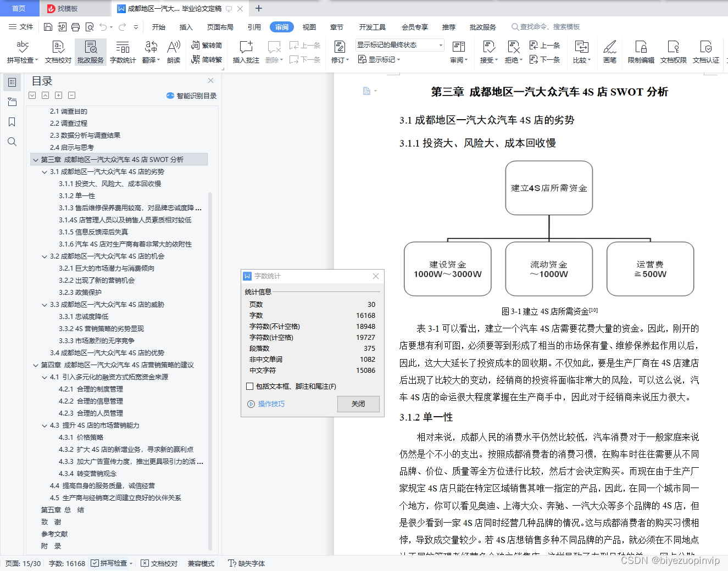Convert text with 繁转简

[x=207, y=46]
